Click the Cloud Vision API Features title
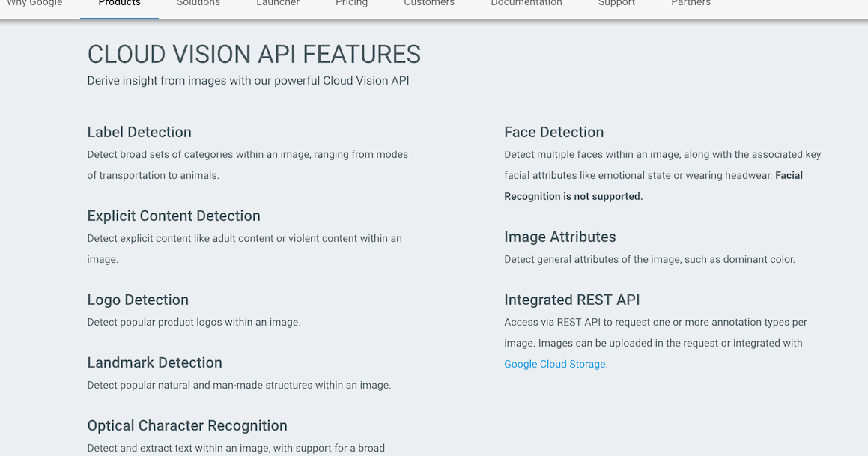The width and height of the screenshot is (868, 456). 254,54
